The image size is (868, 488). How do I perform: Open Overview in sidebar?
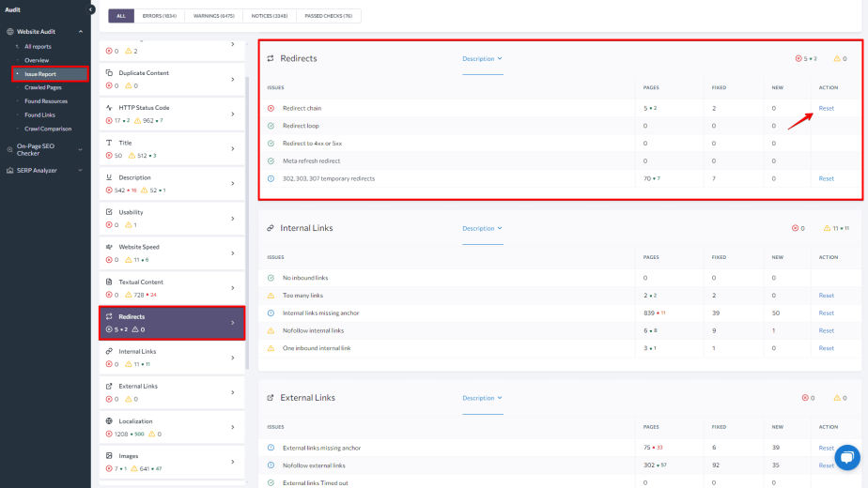point(37,60)
